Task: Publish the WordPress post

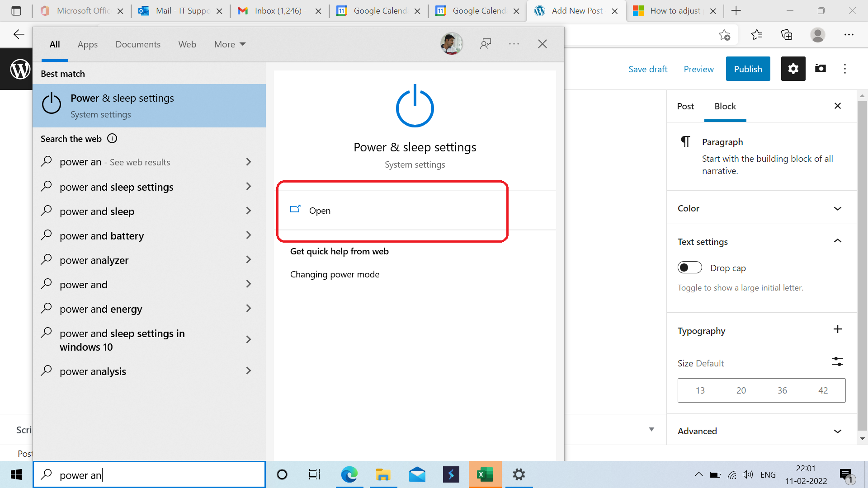Action: (748, 69)
